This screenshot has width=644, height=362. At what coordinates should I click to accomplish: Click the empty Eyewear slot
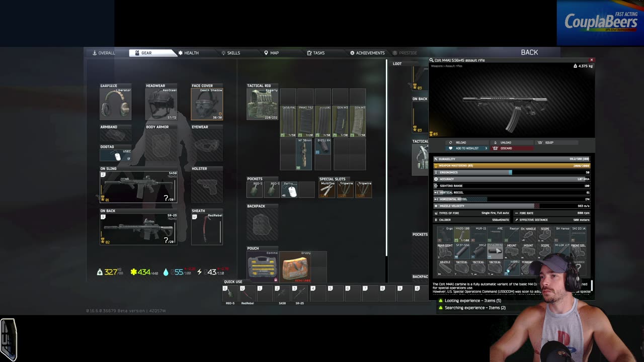[207, 146]
